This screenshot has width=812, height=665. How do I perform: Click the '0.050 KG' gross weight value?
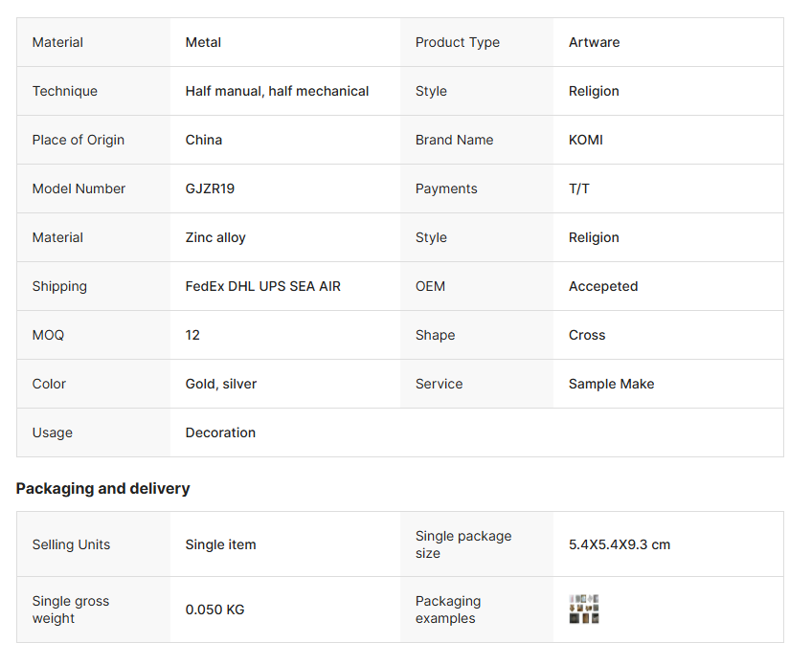pyautogui.click(x=214, y=610)
